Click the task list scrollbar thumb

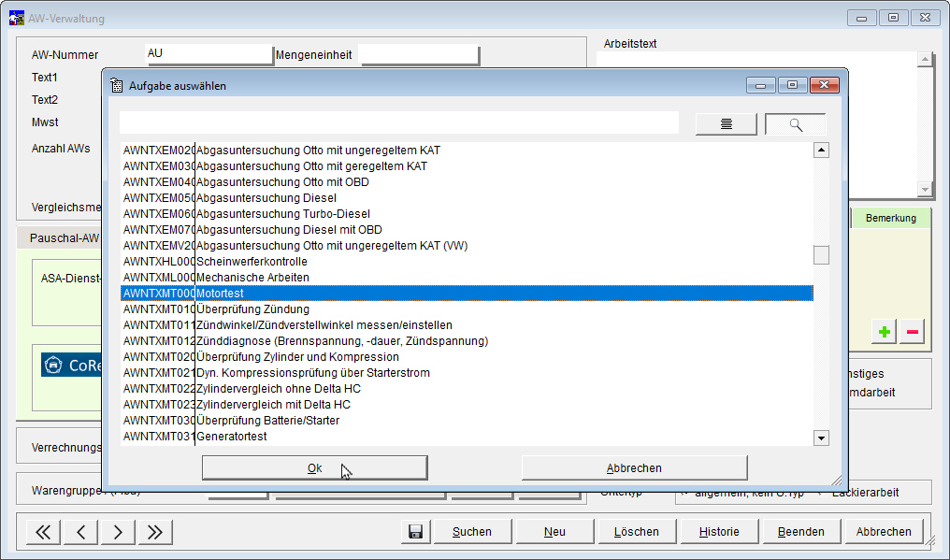821,255
